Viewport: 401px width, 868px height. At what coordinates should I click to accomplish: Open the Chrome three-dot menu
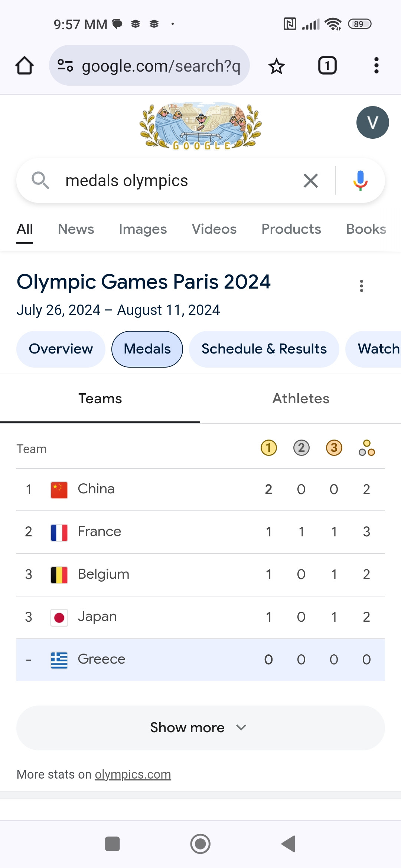376,66
